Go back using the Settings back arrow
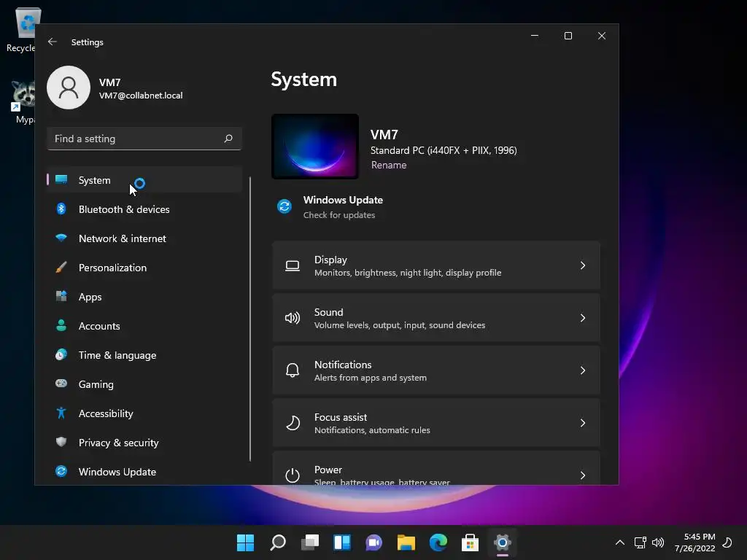Image resolution: width=747 pixels, height=560 pixels. [53, 42]
